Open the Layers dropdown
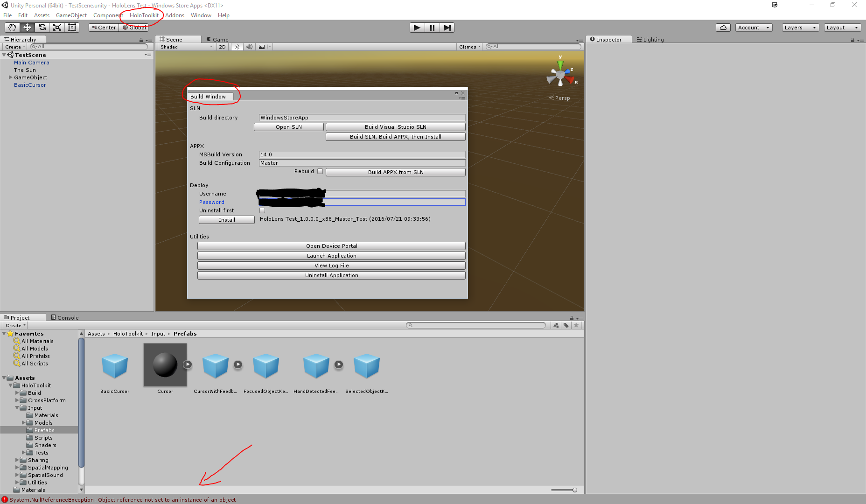866x504 pixels. tap(800, 27)
